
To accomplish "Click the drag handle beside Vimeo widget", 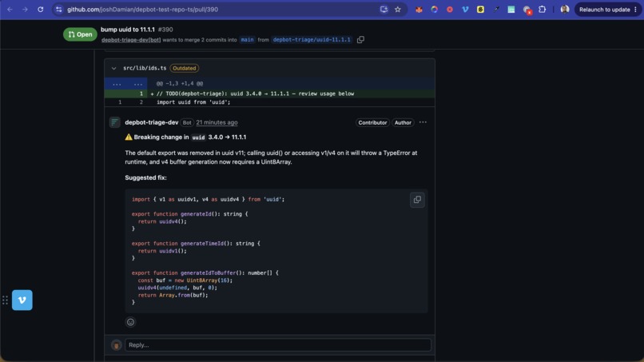I will [x=5, y=300].
